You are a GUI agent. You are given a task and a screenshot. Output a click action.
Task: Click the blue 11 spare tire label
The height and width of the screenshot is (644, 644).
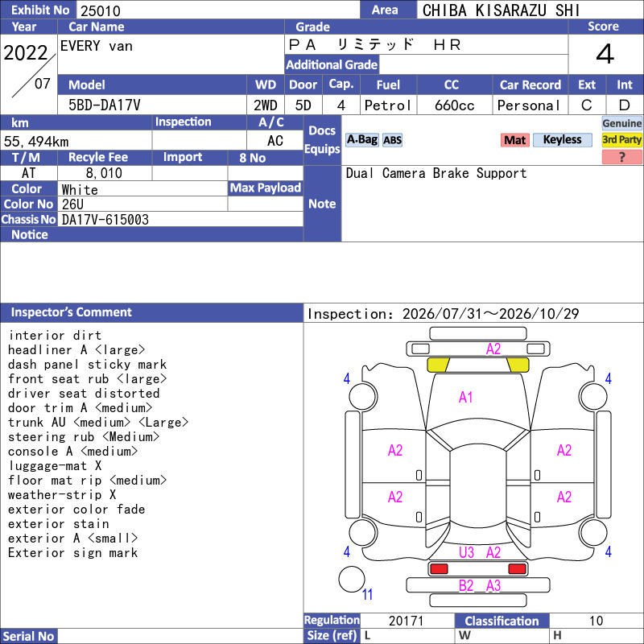[367, 595]
